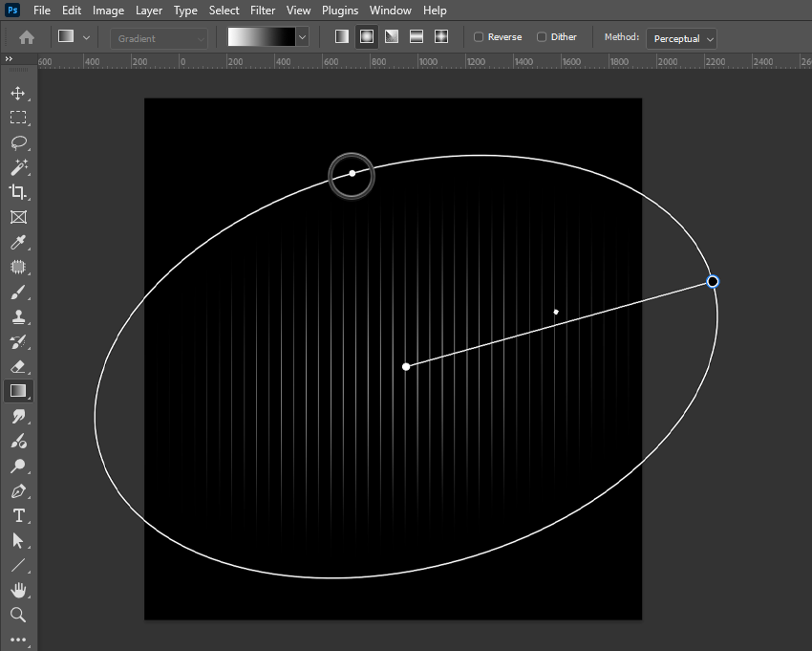Screen dimensions: 812x651
Task: Open the tool preset picker arrow
Action: pyautogui.click(x=87, y=37)
